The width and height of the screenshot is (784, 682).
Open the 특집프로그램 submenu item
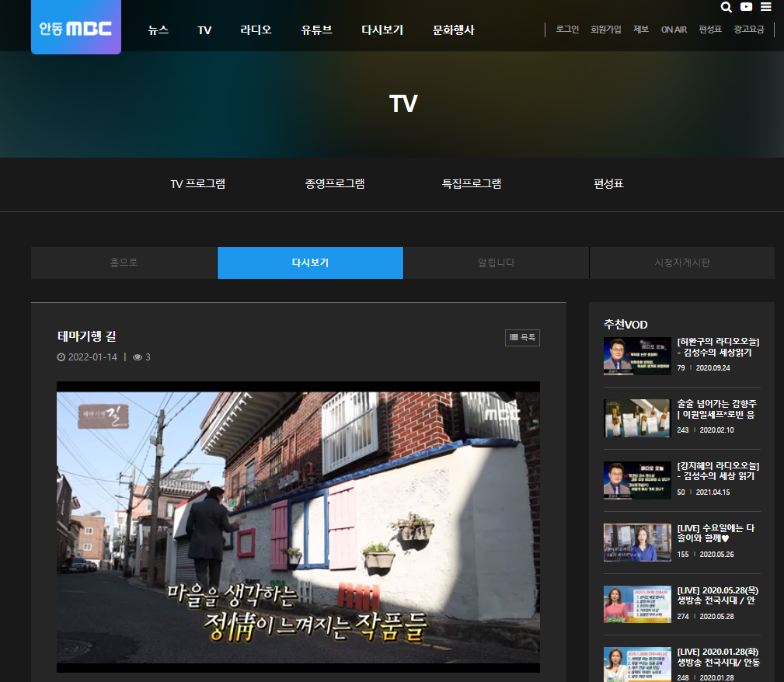pyautogui.click(x=472, y=184)
